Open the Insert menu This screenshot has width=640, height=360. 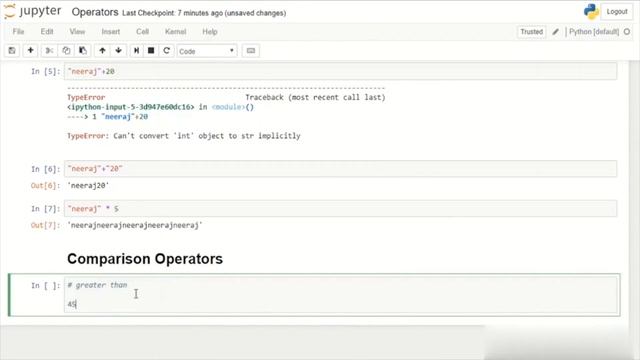pos(111,31)
